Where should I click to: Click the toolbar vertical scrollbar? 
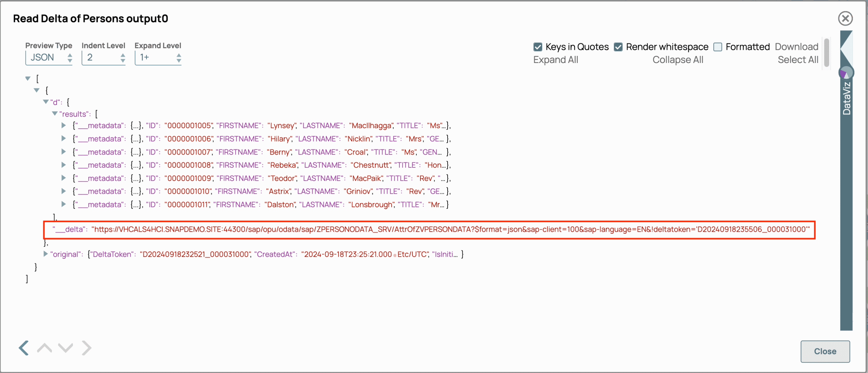pyautogui.click(x=827, y=53)
